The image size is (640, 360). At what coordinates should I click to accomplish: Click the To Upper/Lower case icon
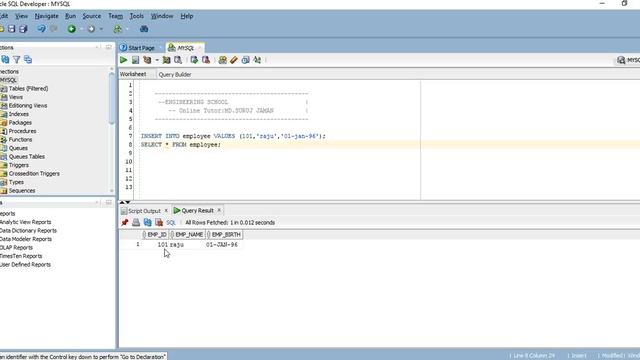(257, 60)
